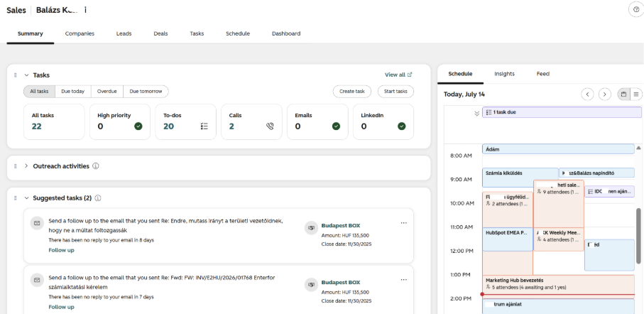Open the All tasks 22 card
This screenshot has width=644, height=314.
[54, 121]
